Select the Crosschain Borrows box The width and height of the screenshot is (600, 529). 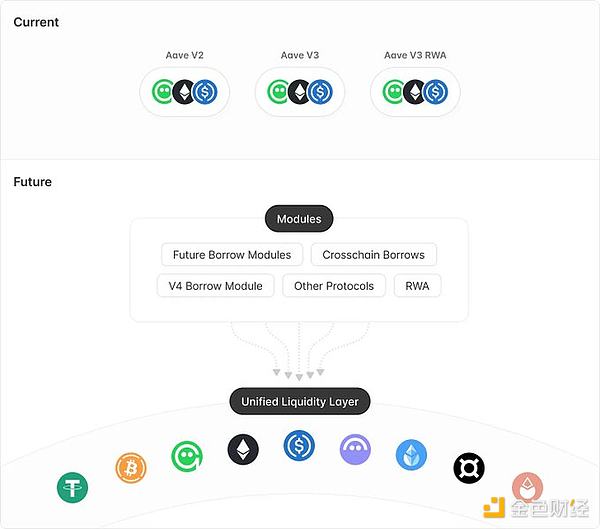(373, 255)
